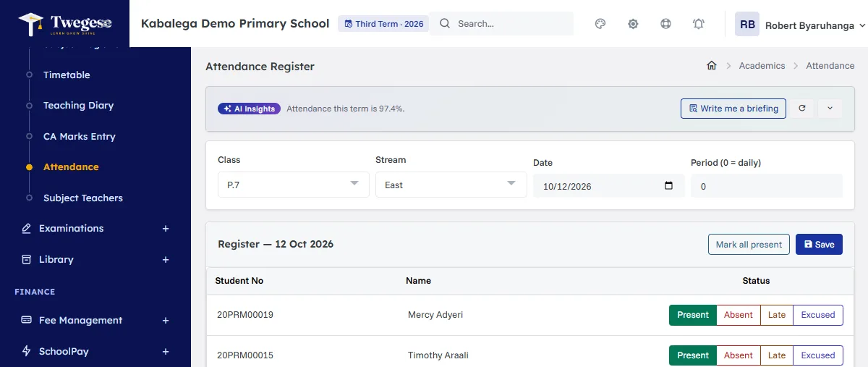Go to home via breadcrumb icon
Image resolution: width=868 pixels, height=367 pixels.
[712, 66]
